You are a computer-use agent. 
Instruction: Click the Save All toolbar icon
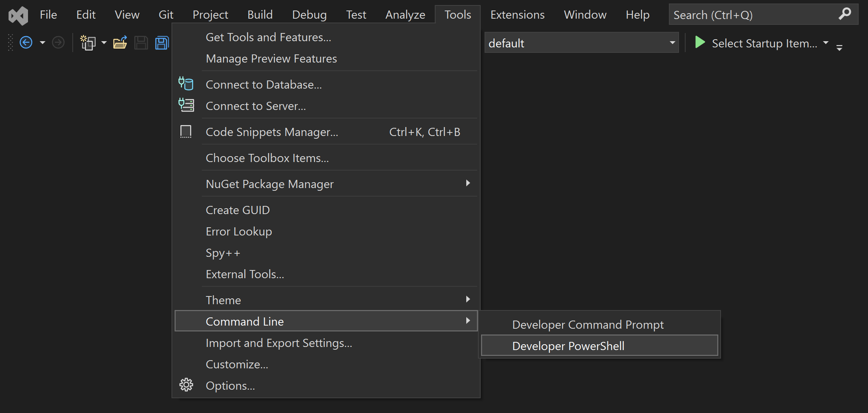point(162,43)
